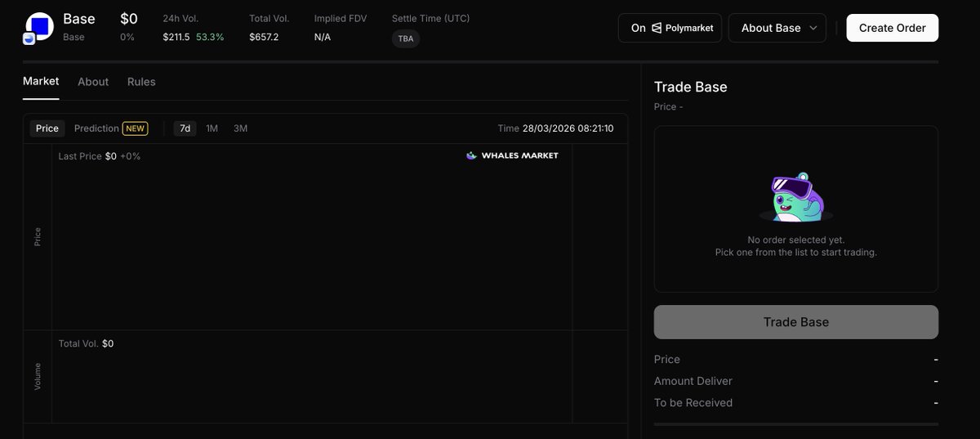
Task: Click the Amount Deliver row label
Action: click(693, 381)
